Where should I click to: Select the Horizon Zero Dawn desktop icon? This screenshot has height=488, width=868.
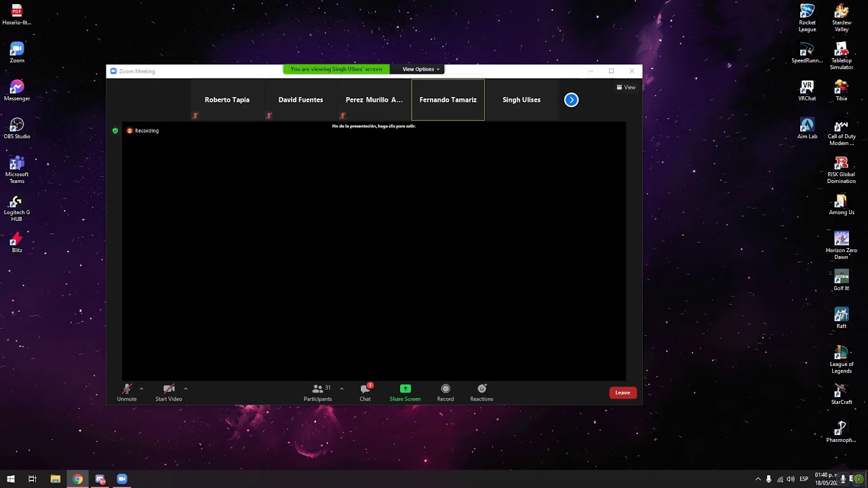tap(842, 246)
